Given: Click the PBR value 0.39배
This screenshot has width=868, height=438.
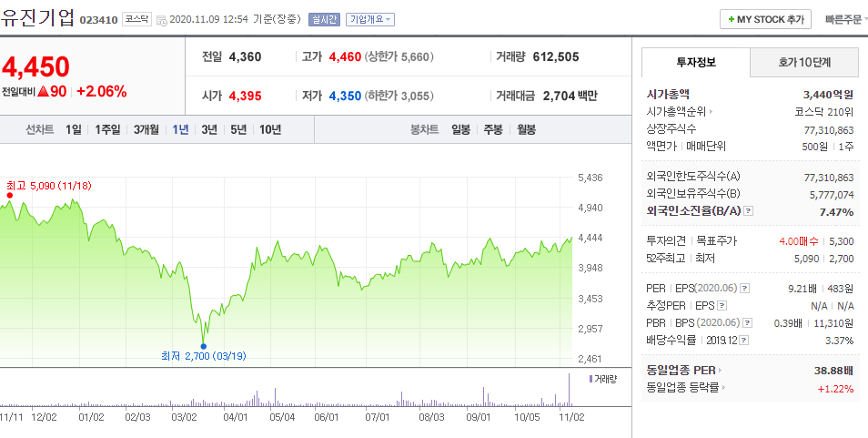Looking at the screenshot, I should point(787,323).
